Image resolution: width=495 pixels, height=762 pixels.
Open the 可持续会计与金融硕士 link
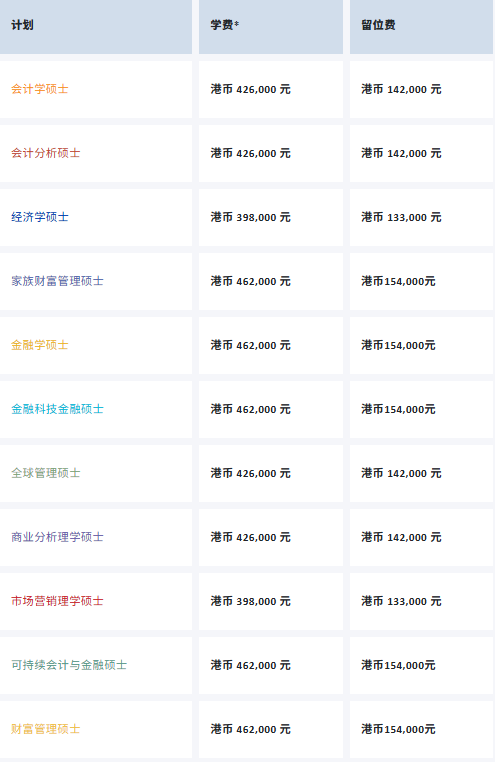(69, 665)
